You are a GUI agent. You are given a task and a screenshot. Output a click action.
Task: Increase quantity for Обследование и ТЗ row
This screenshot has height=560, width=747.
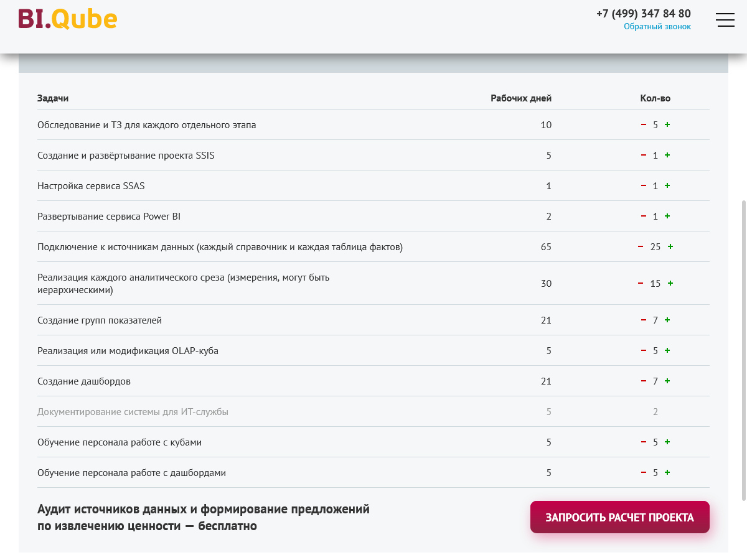667,124
